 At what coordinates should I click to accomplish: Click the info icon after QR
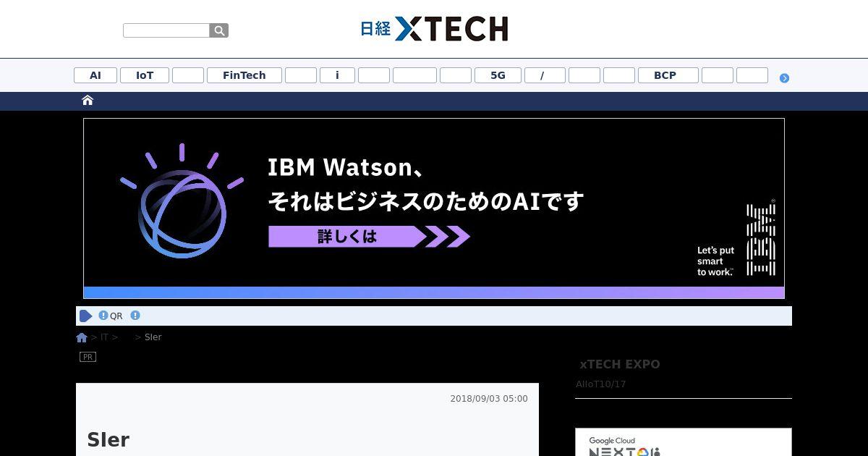point(135,316)
